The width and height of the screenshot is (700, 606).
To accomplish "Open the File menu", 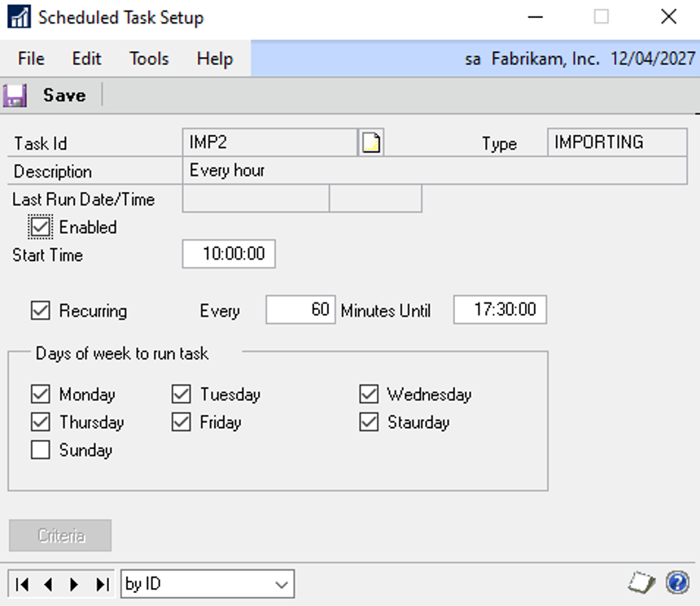I will (31, 59).
